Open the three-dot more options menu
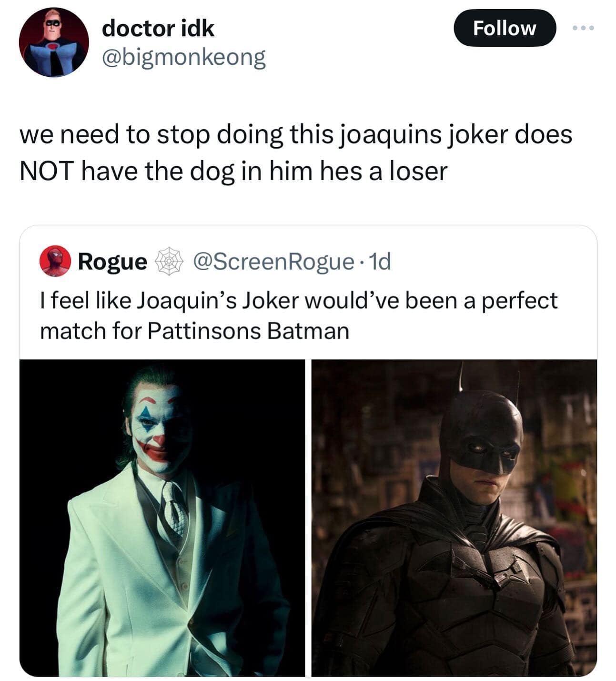The image size is (616, 681). click(583, 28)
